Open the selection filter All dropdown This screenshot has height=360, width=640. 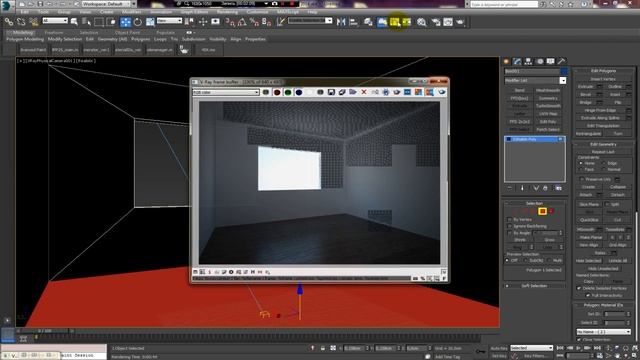tap(55, 20)
